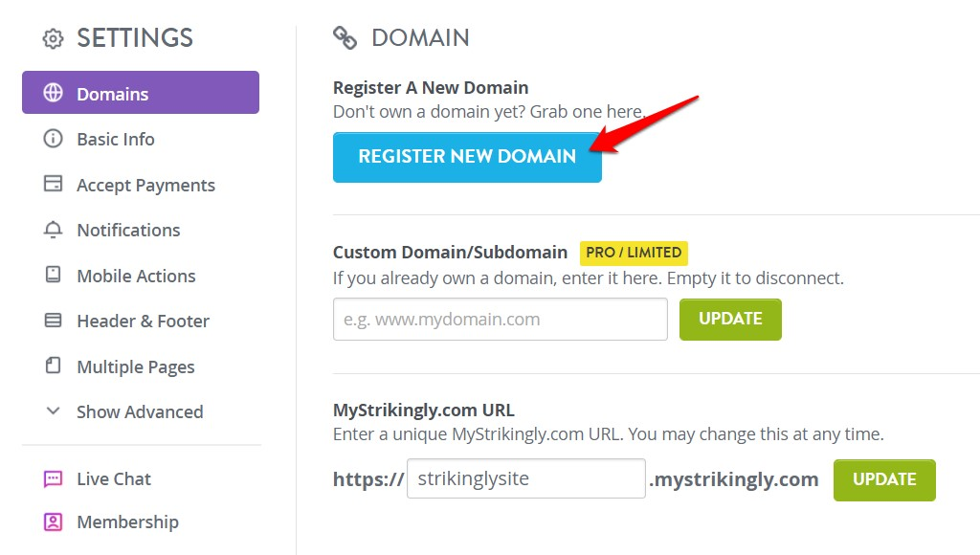Viewport: 980px width, 555px height.
Task: Click the Membership person icon
Action: pos(55,522)
